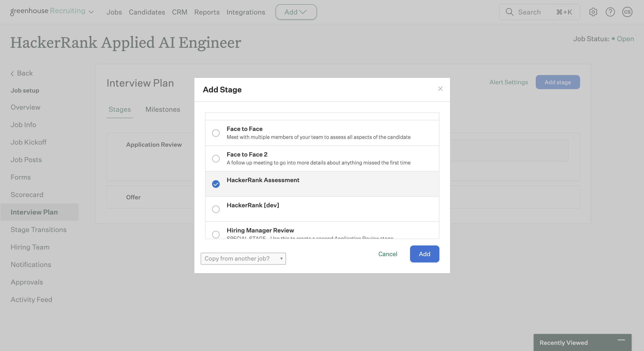Click the search magnifier icon
Viewport: 644px width, 351px height.
point(509,12)
